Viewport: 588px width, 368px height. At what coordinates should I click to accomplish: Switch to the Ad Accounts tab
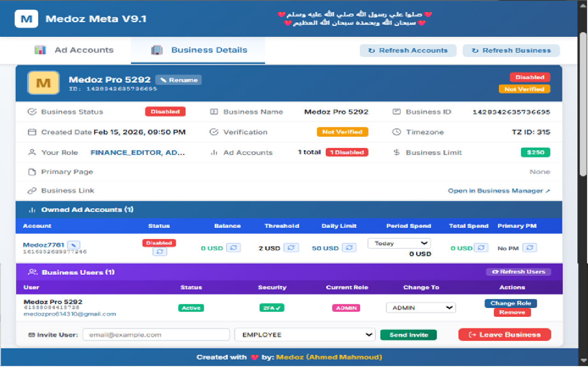pyautogui.click(x=74, y=50)
